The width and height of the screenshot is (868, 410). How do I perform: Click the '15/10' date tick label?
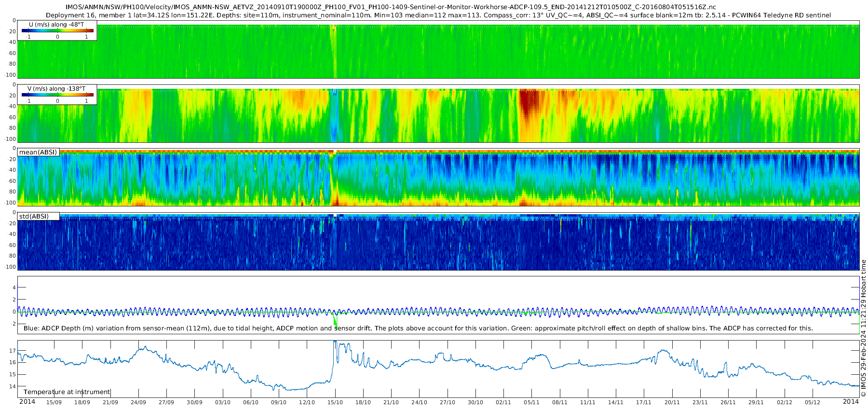pyautogui.click(x=335, y=402)
